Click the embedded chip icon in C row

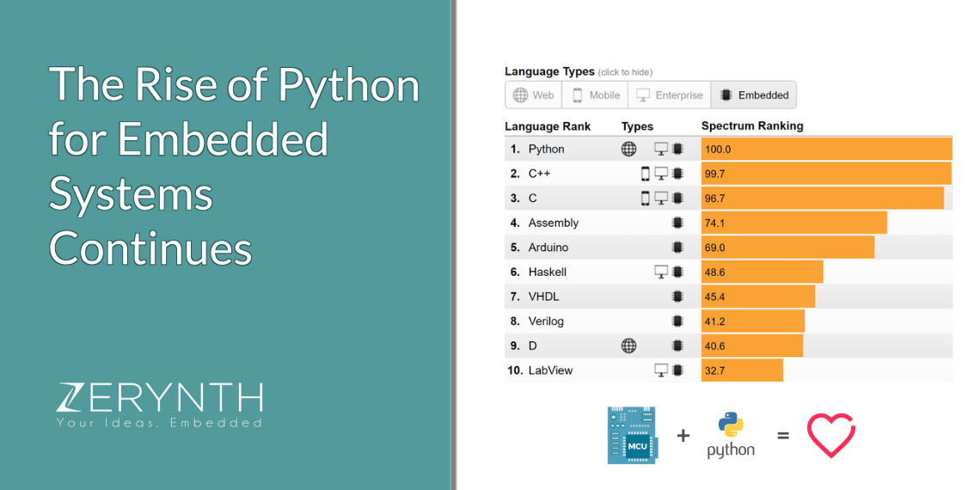pyautogui.click(x=677, y=198)
